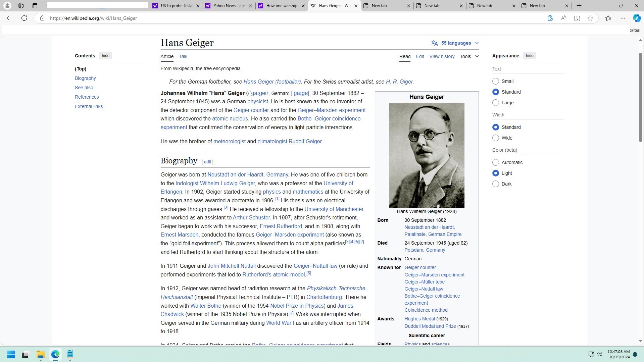Jump to External links section
The height and width of the screenshot is (362, 644).
89,106
